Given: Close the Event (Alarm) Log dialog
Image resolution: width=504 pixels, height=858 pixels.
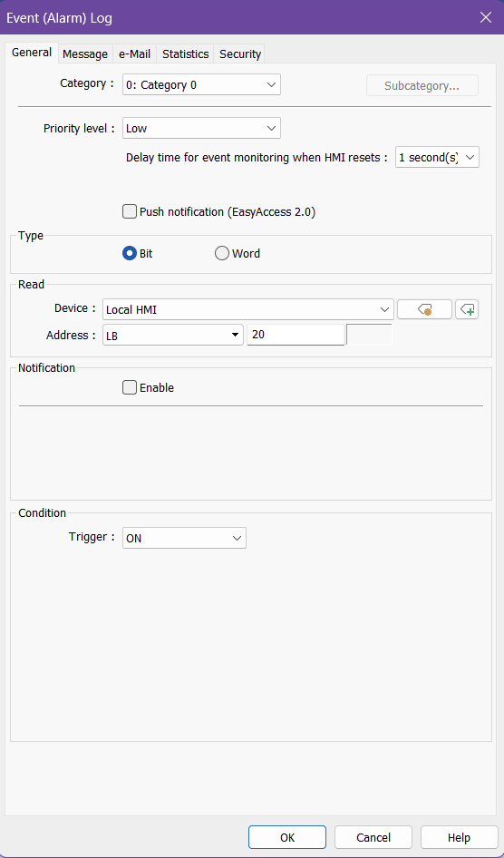Looking at the screenshot, I should (x=485, y=17).
